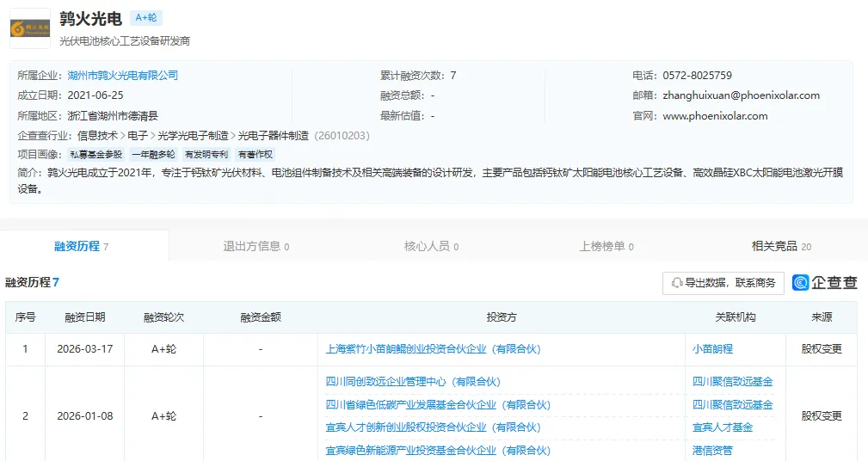This screenshot has width=868, height=461.
Task: Click the date cell 2026-01-08
Action: (84, 416)
